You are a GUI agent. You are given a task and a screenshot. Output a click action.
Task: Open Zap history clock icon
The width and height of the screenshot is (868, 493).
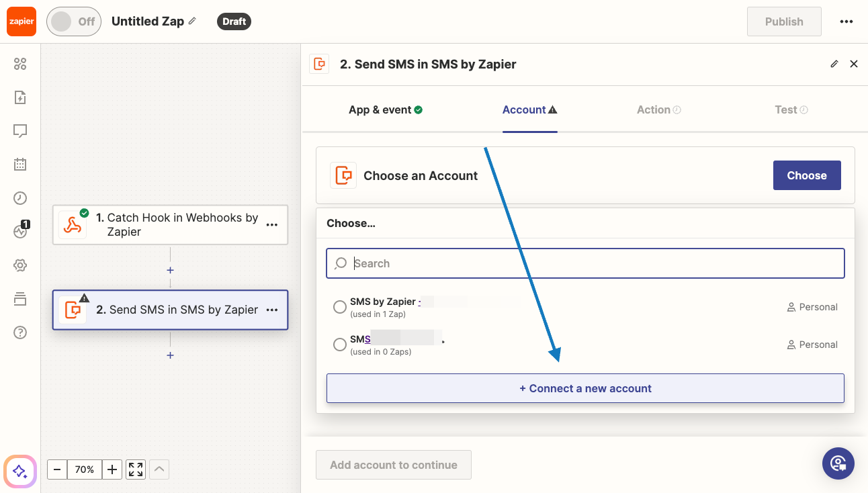[20, 198]
